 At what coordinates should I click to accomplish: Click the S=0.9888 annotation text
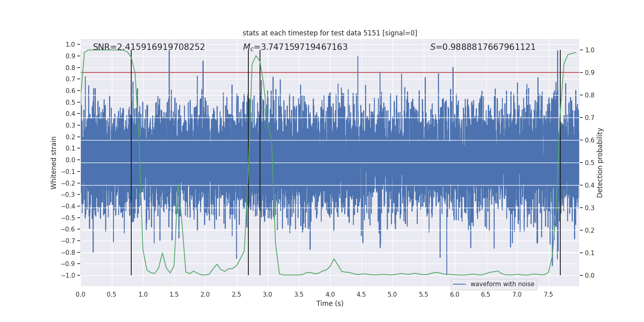coord(483,47)
